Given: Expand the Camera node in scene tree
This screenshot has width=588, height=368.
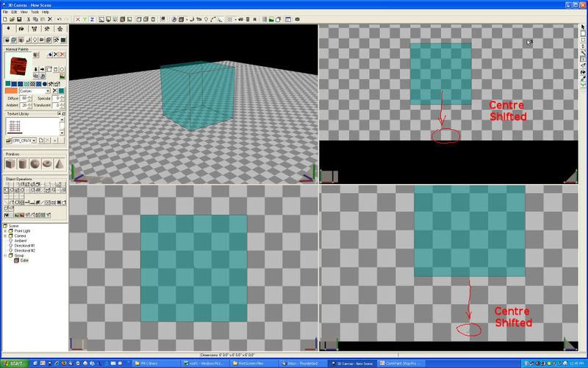Looking at the screenshot, I should pos(5,236).
